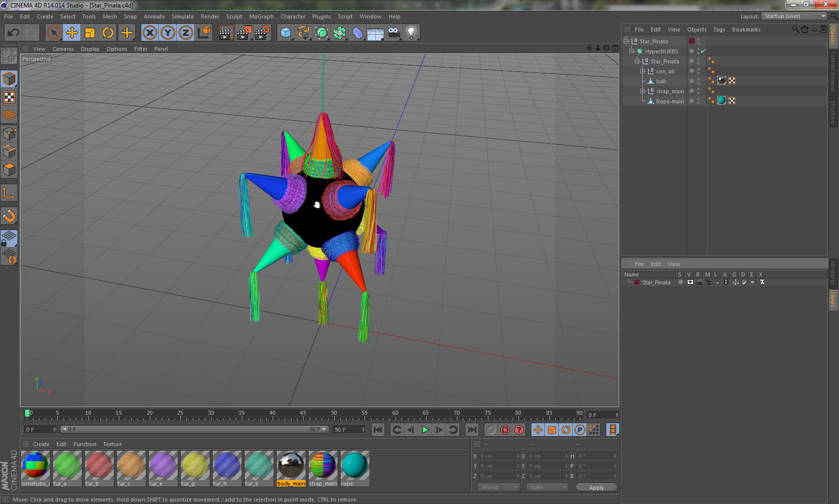This screenshot has height=504, width=839.
Task: Switch the coordinate system icon
Action: (x=204, y=33)
